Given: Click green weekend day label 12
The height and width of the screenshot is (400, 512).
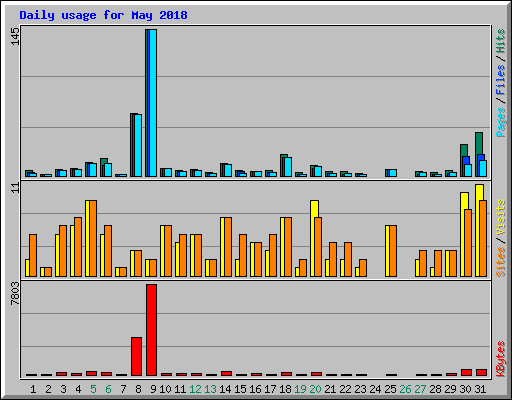Looking at the screenshot, I should pos(195,389).
